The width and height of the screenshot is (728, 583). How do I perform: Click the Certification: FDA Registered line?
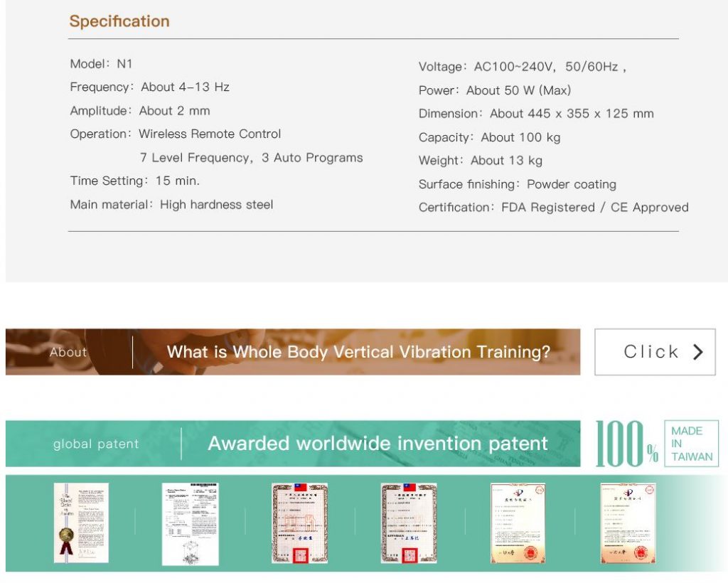click(x=553, y=208)
